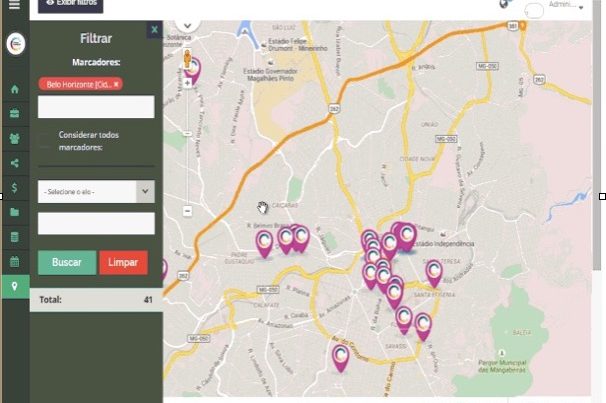Select the map marker icon in sidebar

pyautogui.click(x=14, y=287)
